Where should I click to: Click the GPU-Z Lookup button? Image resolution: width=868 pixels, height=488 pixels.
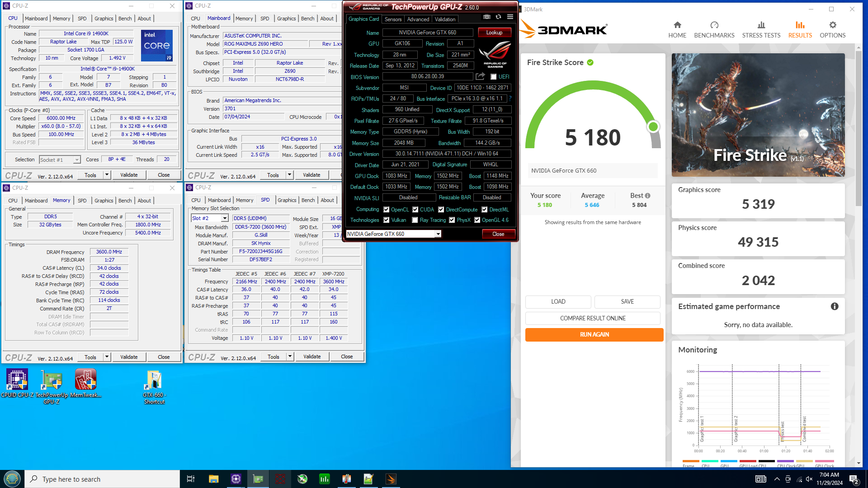[x=494, y=33]
